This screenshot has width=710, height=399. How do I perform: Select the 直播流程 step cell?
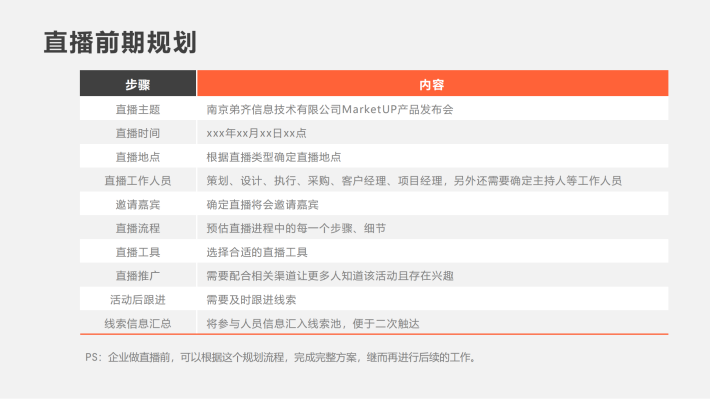(138, 228)
